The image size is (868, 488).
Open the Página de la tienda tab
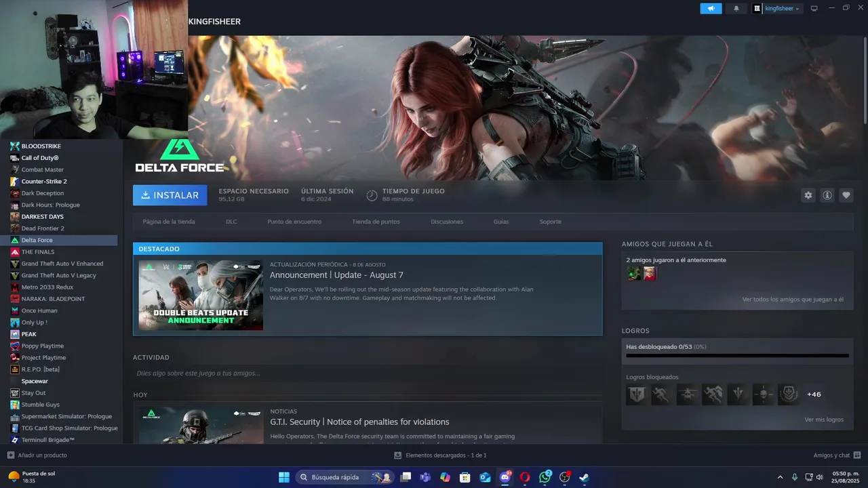click(x=169, y=222)
